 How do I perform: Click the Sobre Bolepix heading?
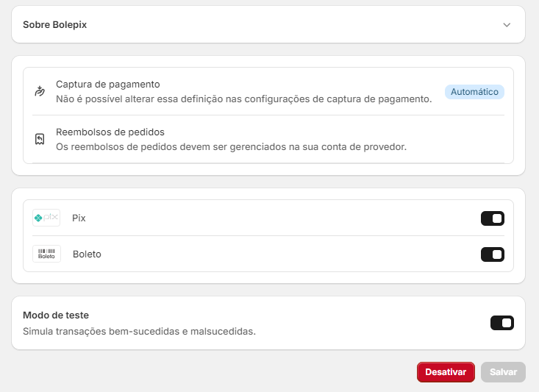[x=54, y=25]
